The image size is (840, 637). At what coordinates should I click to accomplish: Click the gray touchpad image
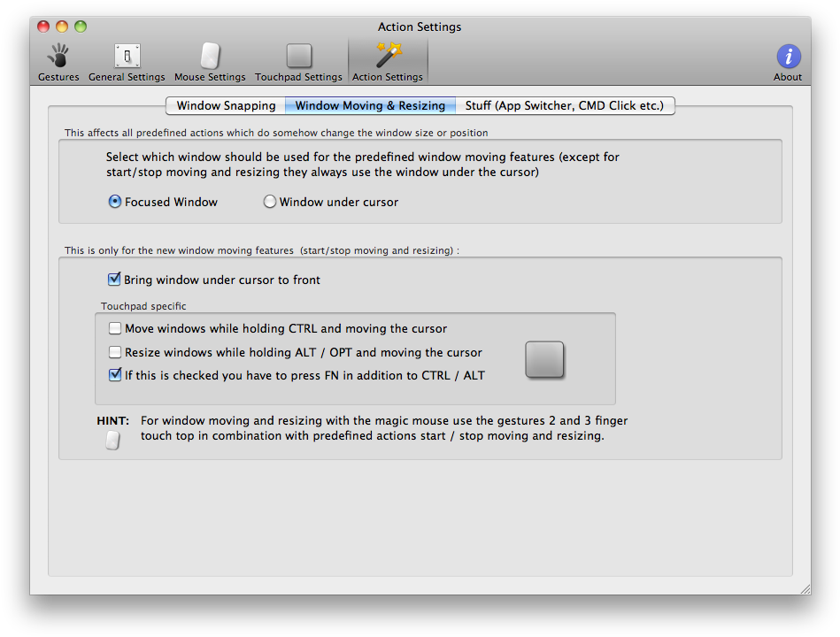pos(544,360)
